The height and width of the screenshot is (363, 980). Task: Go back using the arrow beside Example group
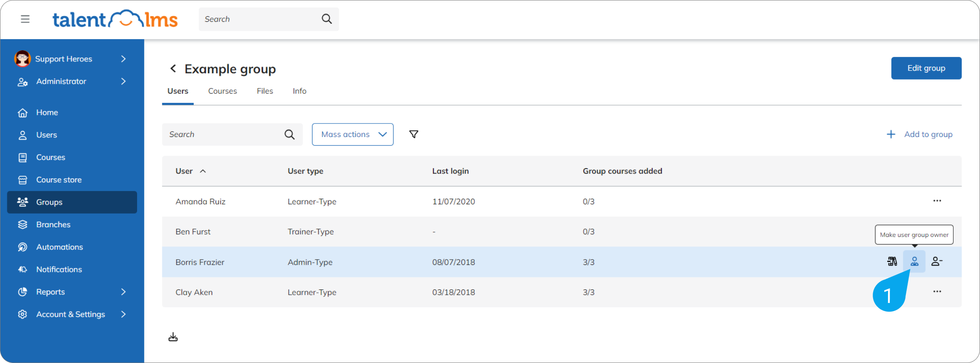(173, 69)
